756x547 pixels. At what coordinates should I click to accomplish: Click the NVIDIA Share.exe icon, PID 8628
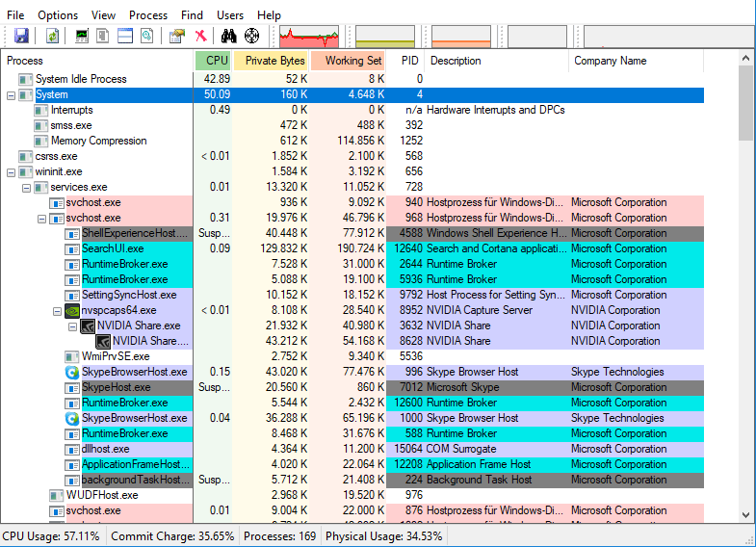tap(103, 341)
